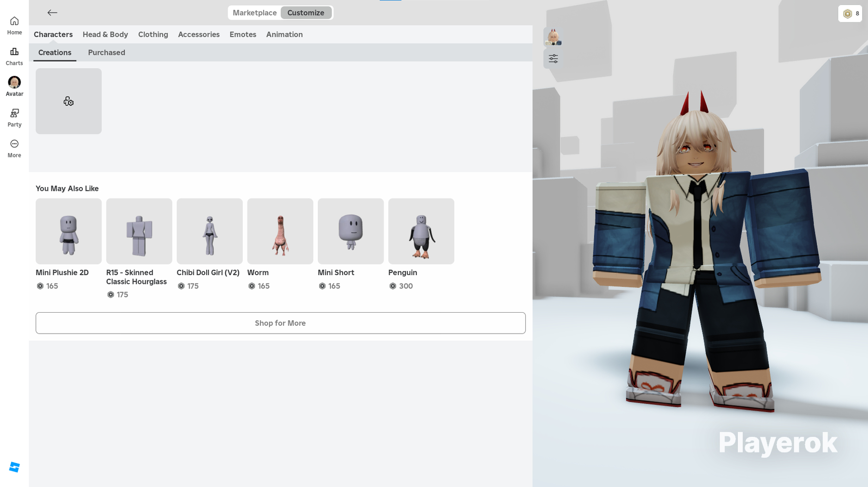Open the Animation tab
Image resolution: width=868 pixels, height=487 pixels.
(x=284, y=35)
